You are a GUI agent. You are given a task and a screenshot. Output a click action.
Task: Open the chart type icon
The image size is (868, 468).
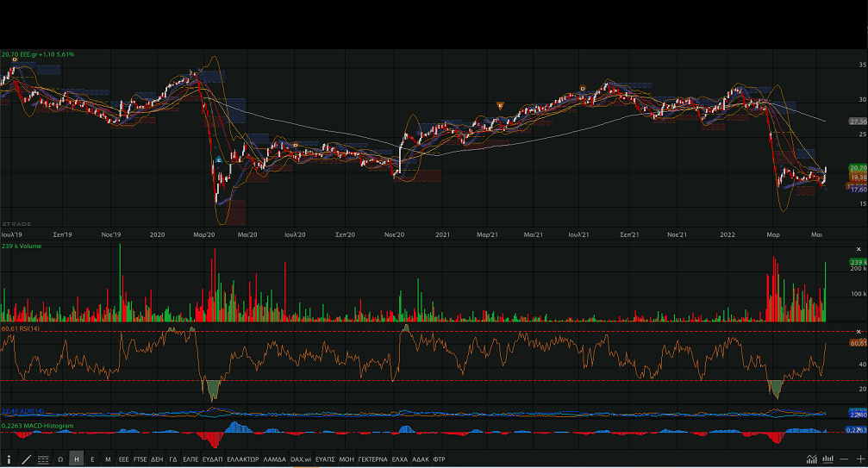coord(811,459)
